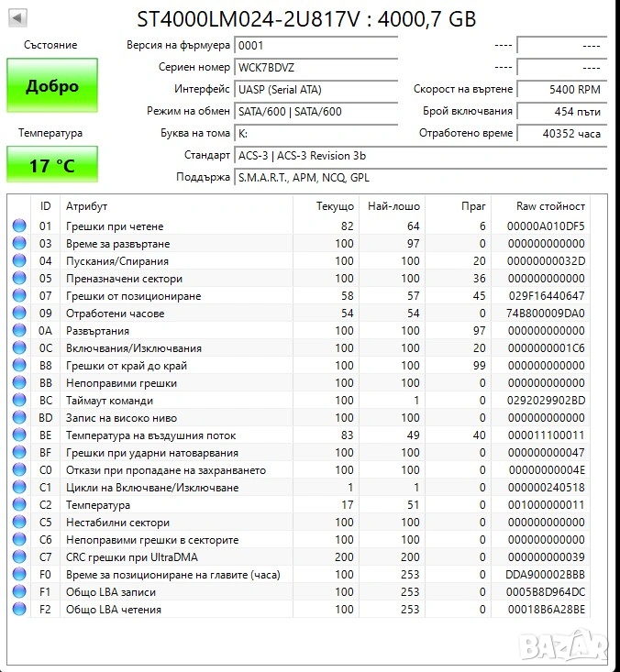
Task: Click the status orb for Общо LBA четения
Action: point(19,610)
